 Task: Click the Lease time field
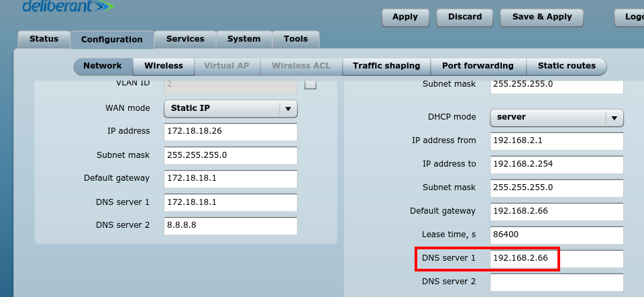[x=557, y=235]
